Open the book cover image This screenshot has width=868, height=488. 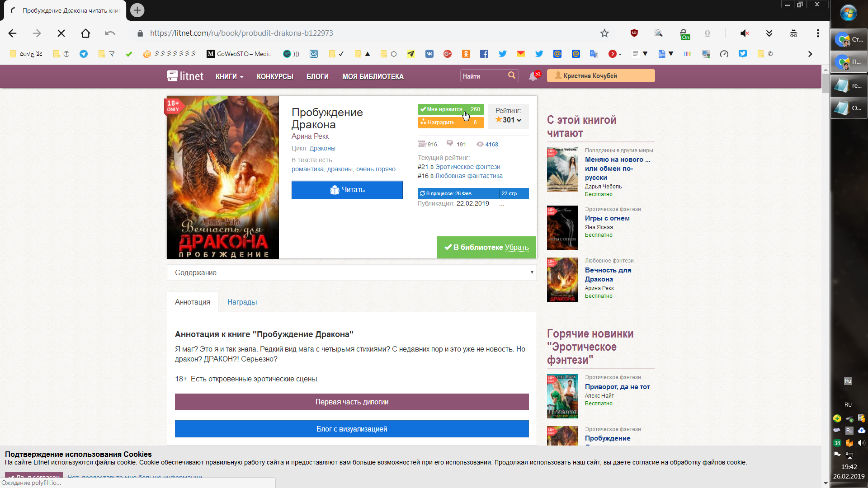tap(223, 178)
